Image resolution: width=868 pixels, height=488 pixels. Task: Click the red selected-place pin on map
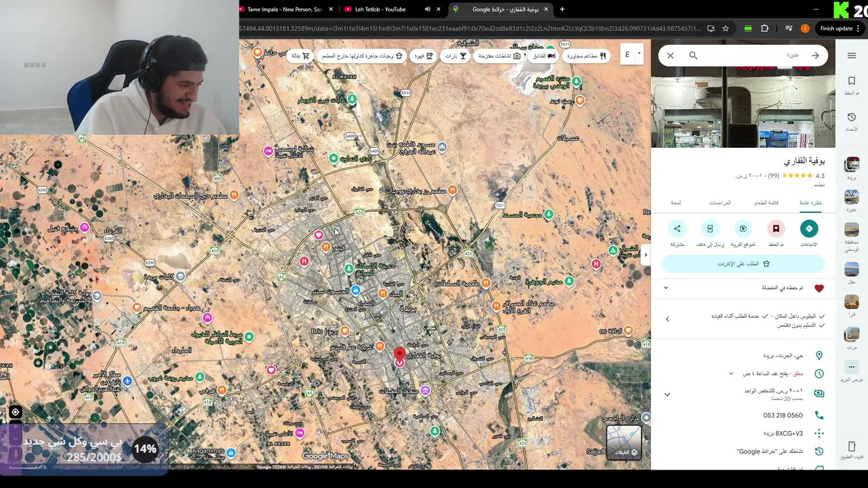point(399,356)
